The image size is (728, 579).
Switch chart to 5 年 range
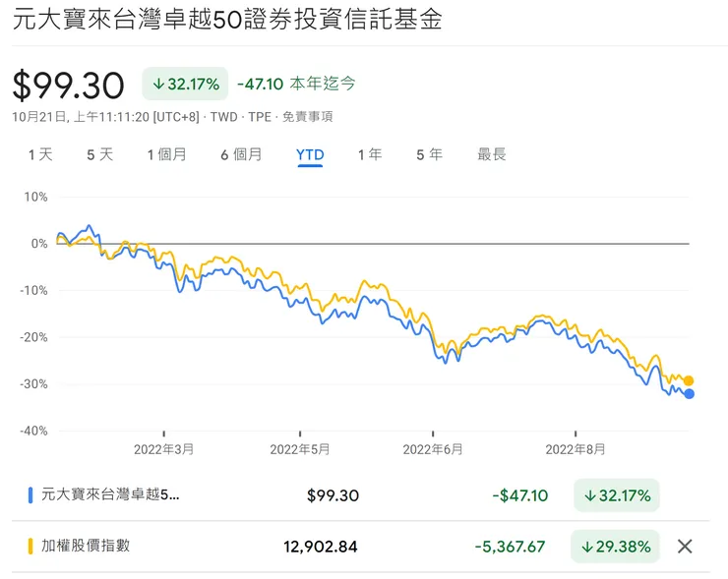click(430, 154)
